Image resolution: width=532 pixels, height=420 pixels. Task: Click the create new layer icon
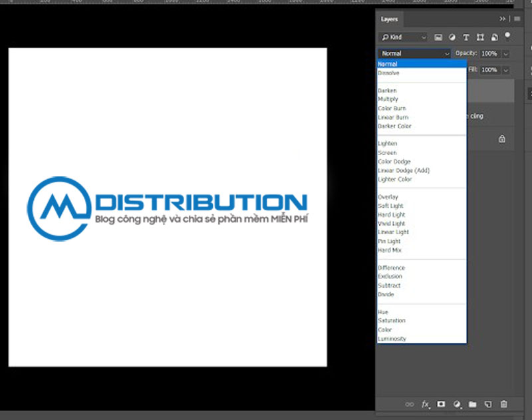point(487,404)
